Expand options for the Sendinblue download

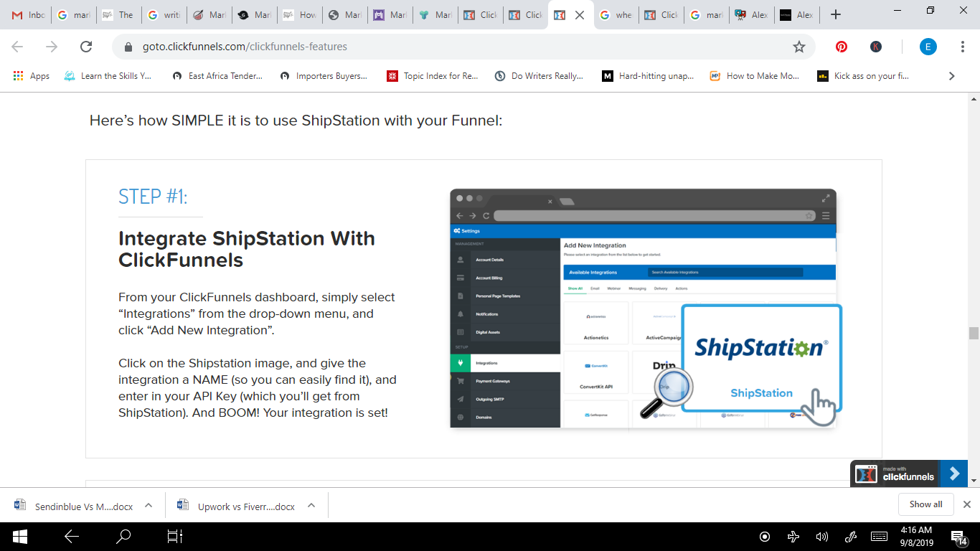pos(149,505)
